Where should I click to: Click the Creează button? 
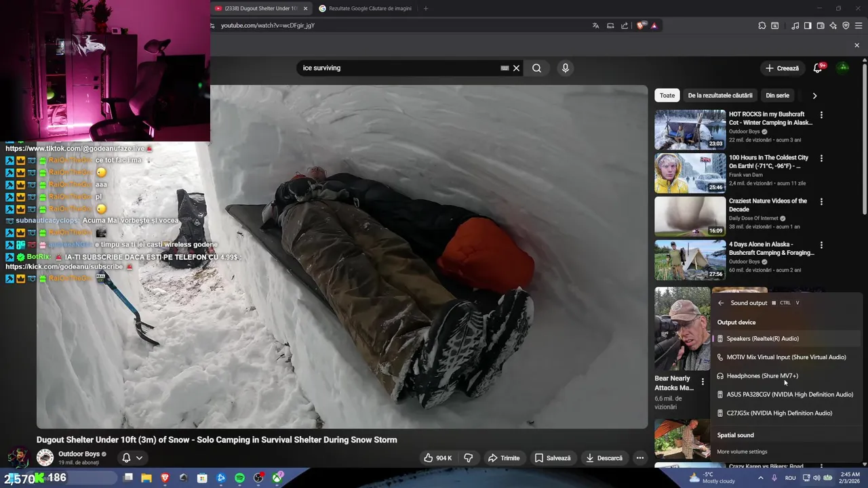(782, 68)
